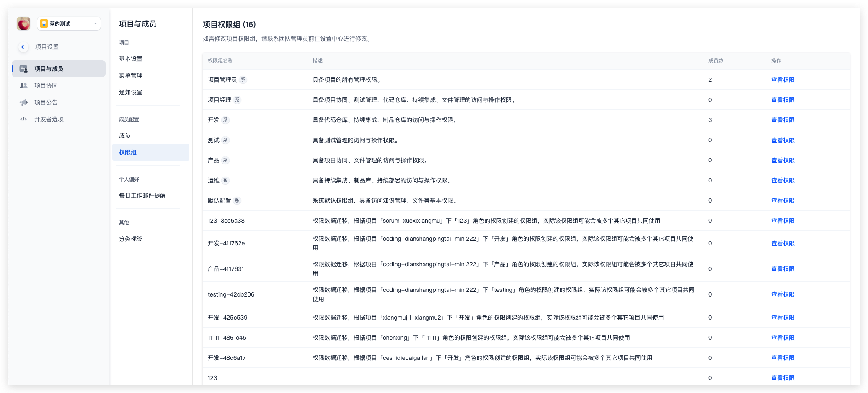View permissions for 开发-411762e
Image resolution: width=868 pixels, height=393 pixels.
(783, 243)
